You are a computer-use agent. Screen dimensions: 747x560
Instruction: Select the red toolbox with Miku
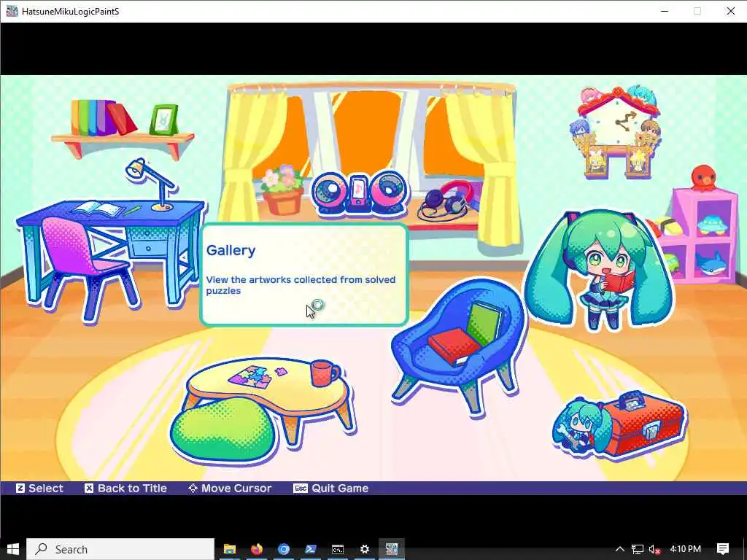tap(619, 426)
